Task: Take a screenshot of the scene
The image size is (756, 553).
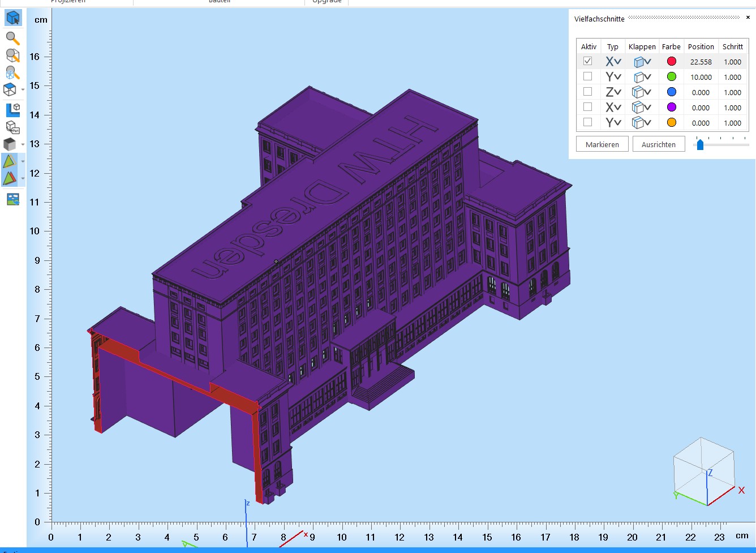Action: tap(12, 199)
